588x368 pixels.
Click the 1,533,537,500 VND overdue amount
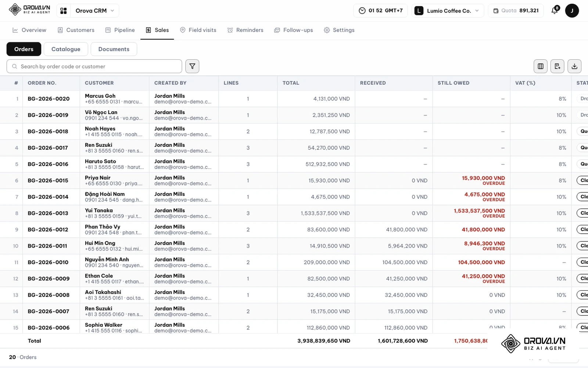pyautogui.click(x=479, y=211)
